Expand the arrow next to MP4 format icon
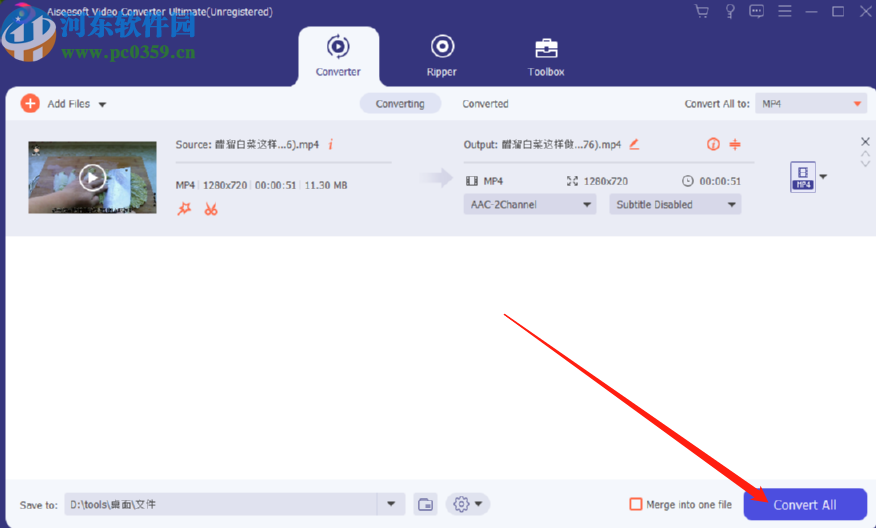This screenshot has height=528, width=876. point(823,177)
